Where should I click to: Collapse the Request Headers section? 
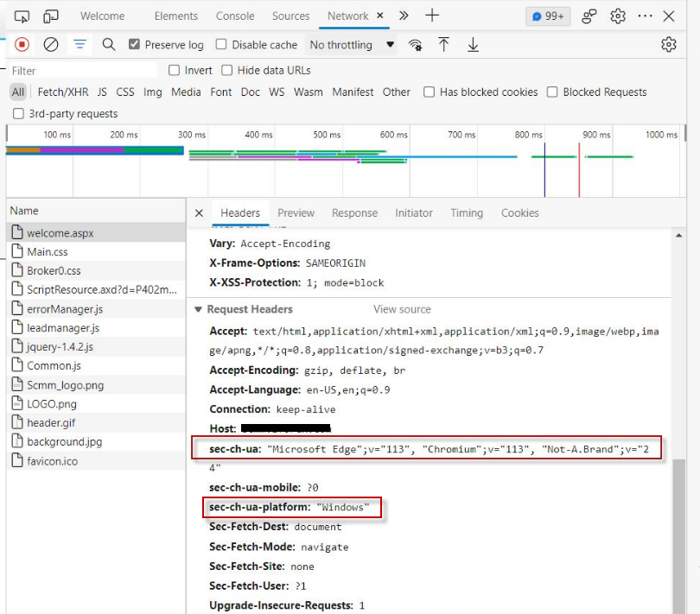[x=199, y=308]
